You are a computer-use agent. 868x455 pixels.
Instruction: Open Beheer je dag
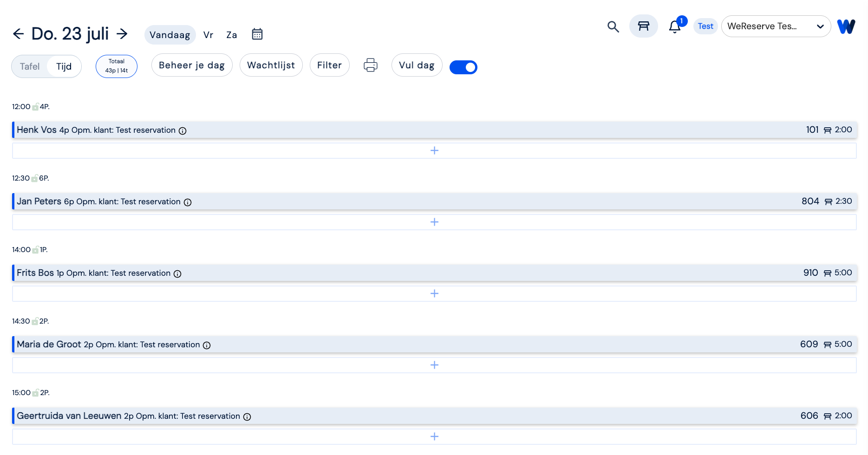coord(192,65)
